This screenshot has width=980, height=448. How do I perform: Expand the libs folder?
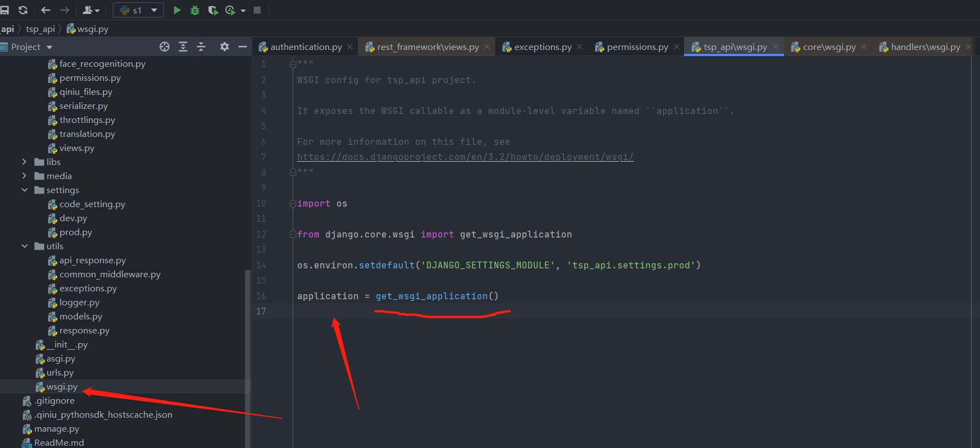point(24,162)
